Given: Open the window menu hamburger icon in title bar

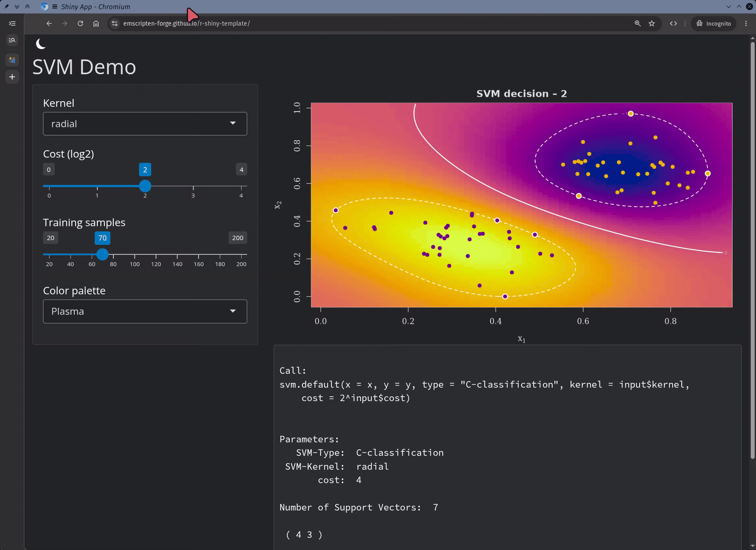Looking at the screenshot, I should [55, 7].
